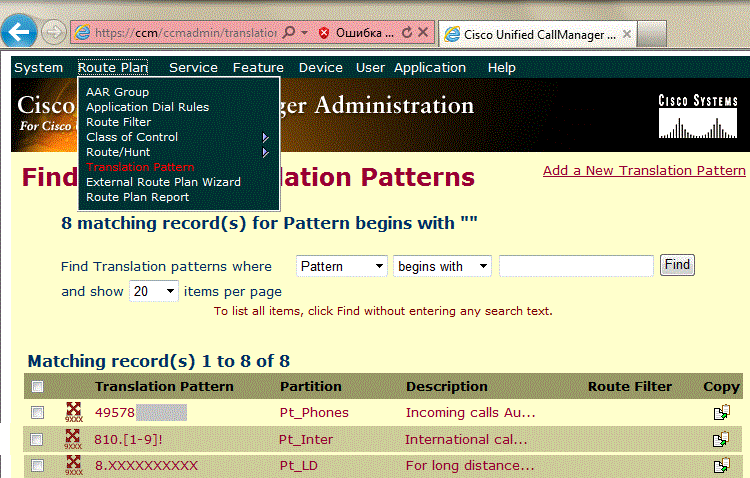
Task: Click the Find button
Action: tap(677, 265)
